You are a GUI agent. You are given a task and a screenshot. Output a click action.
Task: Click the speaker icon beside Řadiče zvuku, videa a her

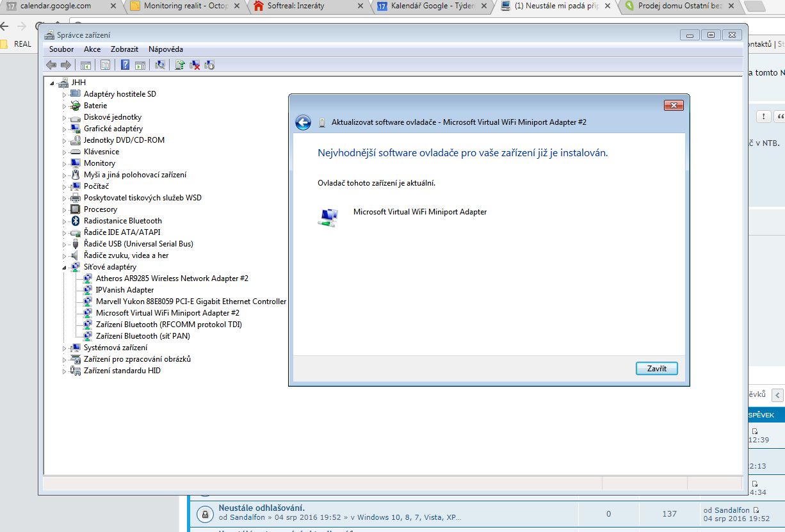point(76,255)
